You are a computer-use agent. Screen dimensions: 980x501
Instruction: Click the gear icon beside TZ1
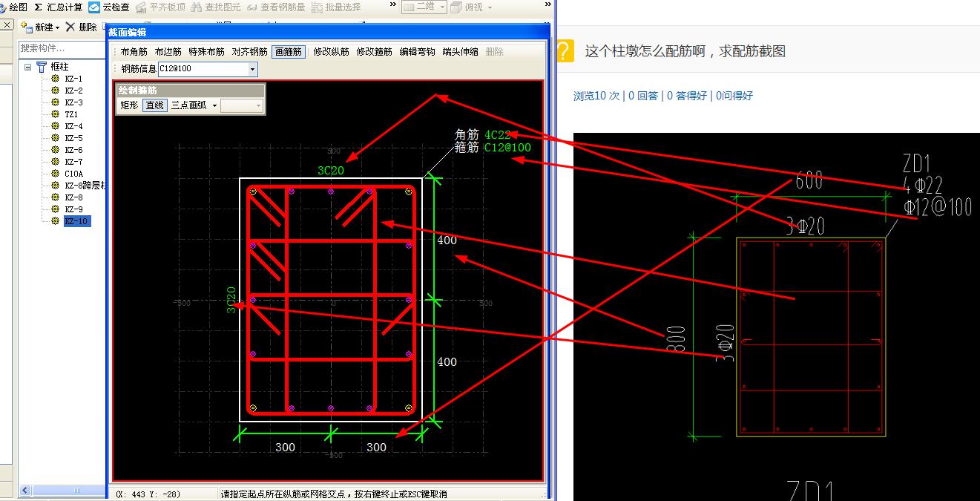[x=55, y=114]
